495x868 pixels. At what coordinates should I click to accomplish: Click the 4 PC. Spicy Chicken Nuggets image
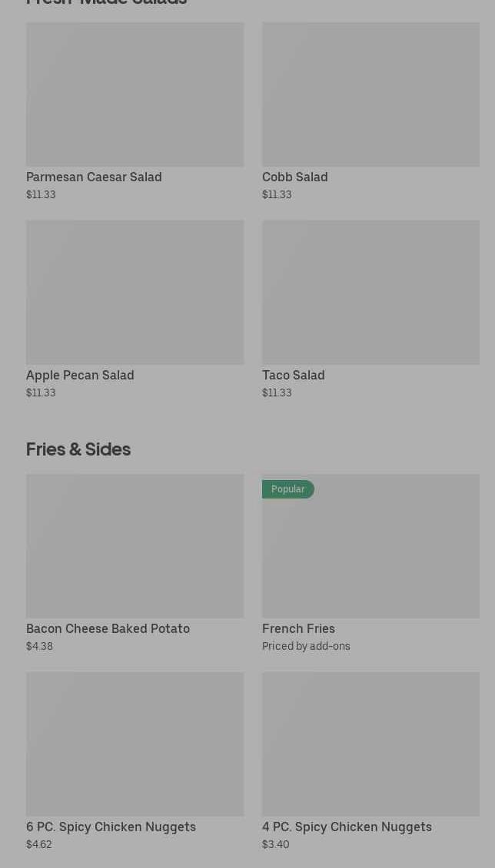(370, 744)
